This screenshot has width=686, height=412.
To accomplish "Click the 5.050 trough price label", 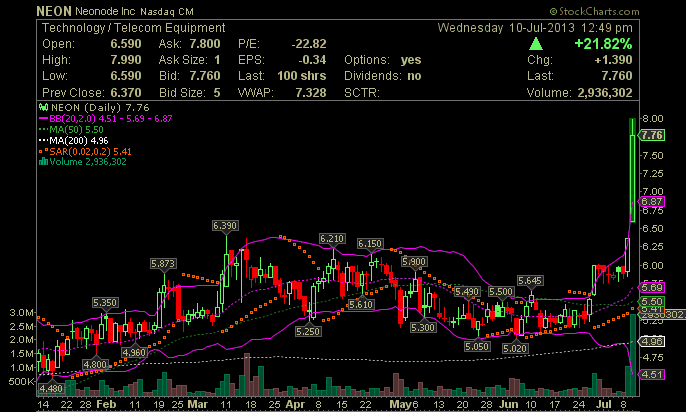I will (477, 347).
